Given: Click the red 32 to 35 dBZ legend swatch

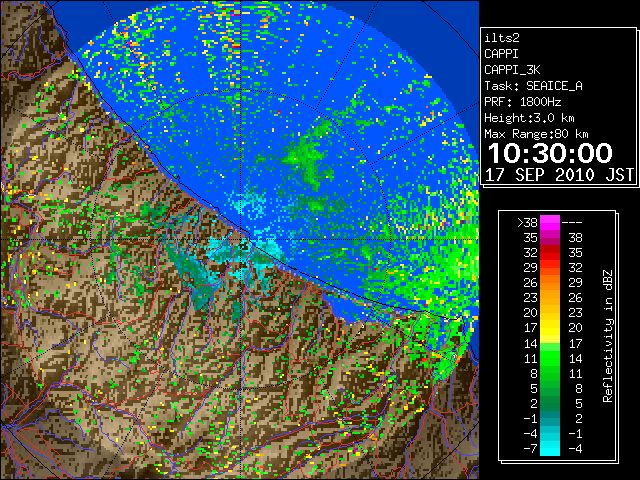Looking at the screenshot, I should [550, 253].
